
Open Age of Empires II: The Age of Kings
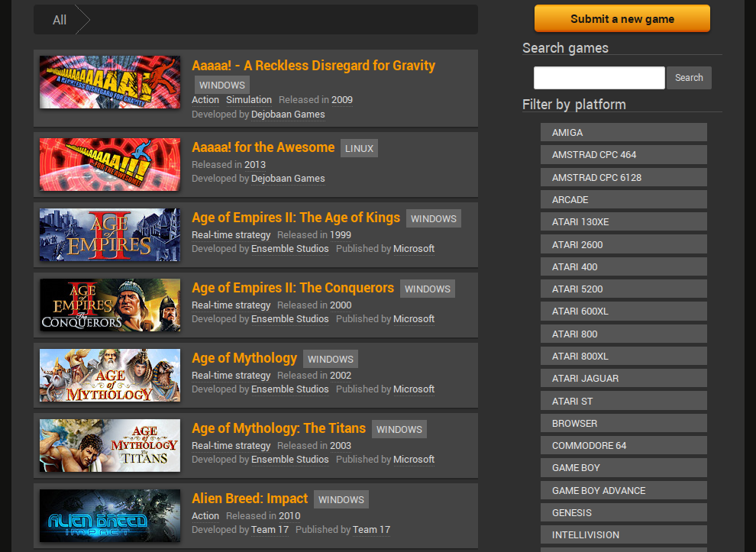(296, 218)
